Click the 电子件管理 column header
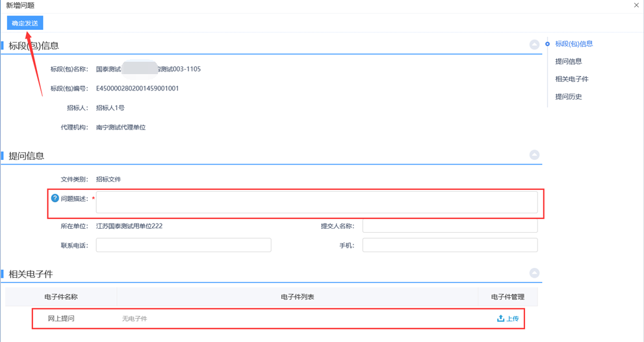 (508, 297)
